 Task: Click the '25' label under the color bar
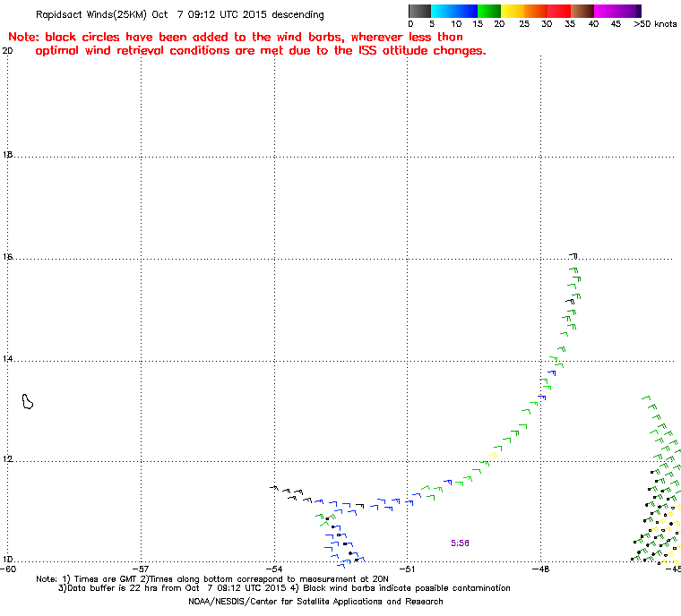[524, 24]
